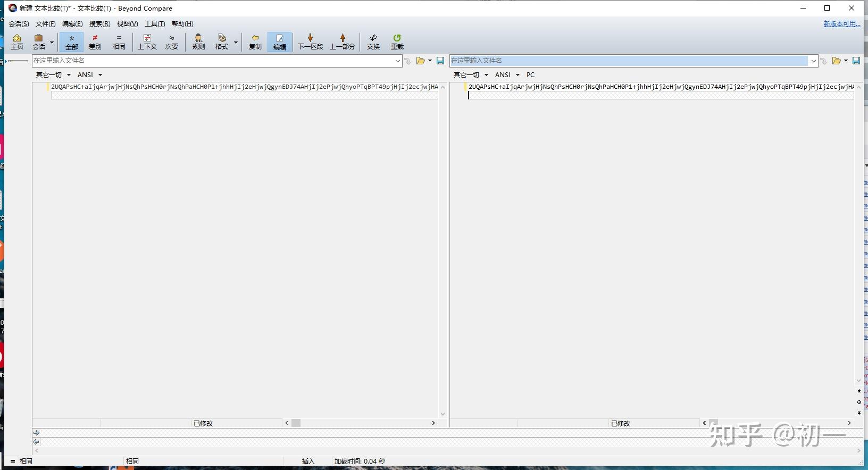The image size is (868, 470).
Task: Open the right pane ANSI encoding dropdown
Action: [x=507, y=75]
